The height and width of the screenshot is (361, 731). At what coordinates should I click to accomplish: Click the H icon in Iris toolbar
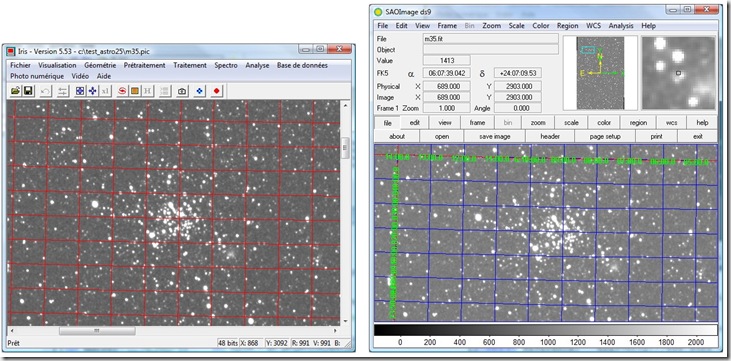[x=147, y=91]
